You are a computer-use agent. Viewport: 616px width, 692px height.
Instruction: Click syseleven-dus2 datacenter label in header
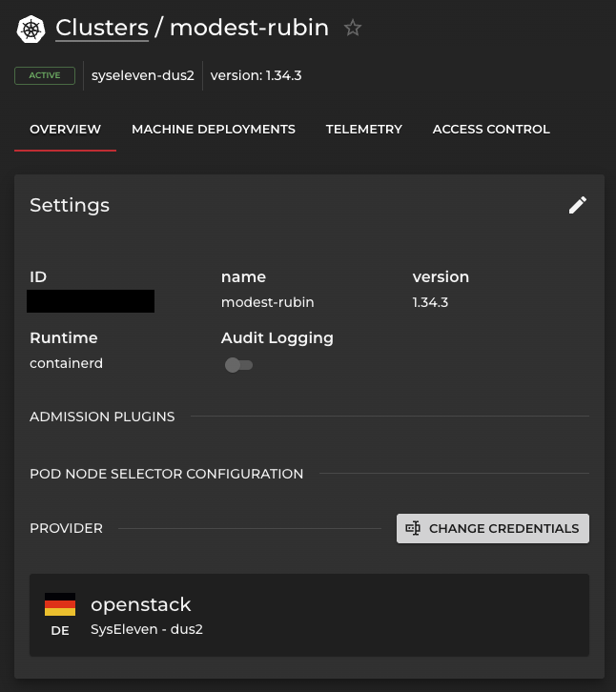pos(143,75)
